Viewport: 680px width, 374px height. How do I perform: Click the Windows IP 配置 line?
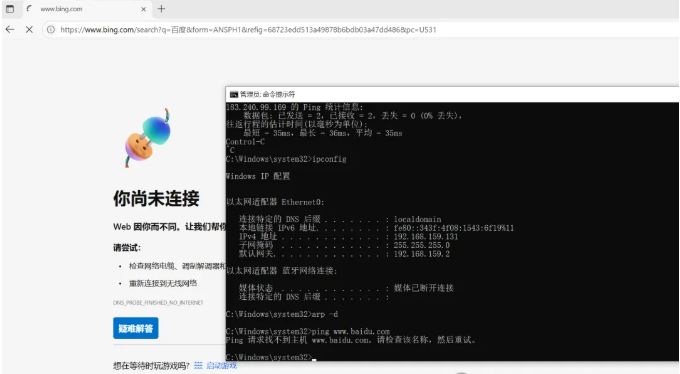258,176
